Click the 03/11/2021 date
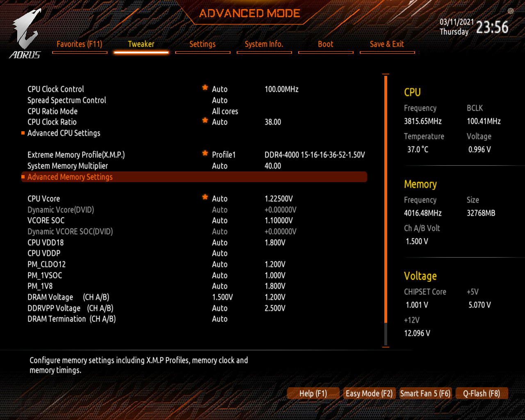 point(457,22)
